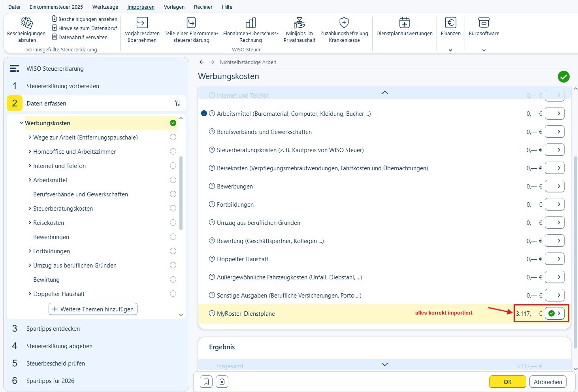The height and width of the screenshot is (392, 578).
Task: Open step 5 Steuerbescheid prüfen
Action: coord(56,363)
